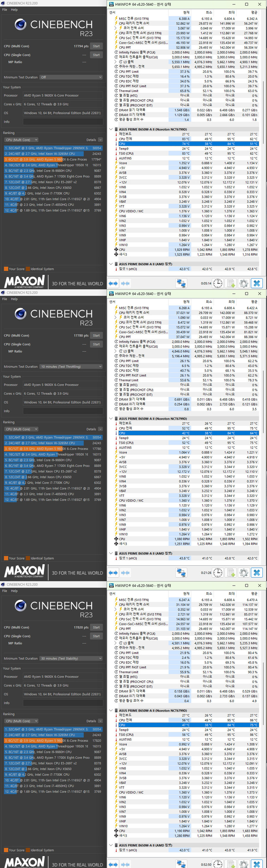Click the Details chevron in the 17794 ranking

coord(100,140)
